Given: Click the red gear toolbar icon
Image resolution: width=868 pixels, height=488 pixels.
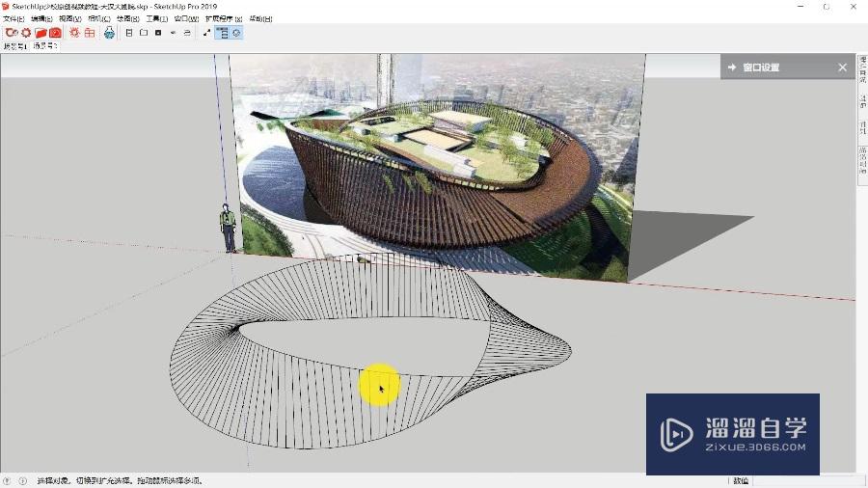Looking at the screenshot, I should (26, 33).
